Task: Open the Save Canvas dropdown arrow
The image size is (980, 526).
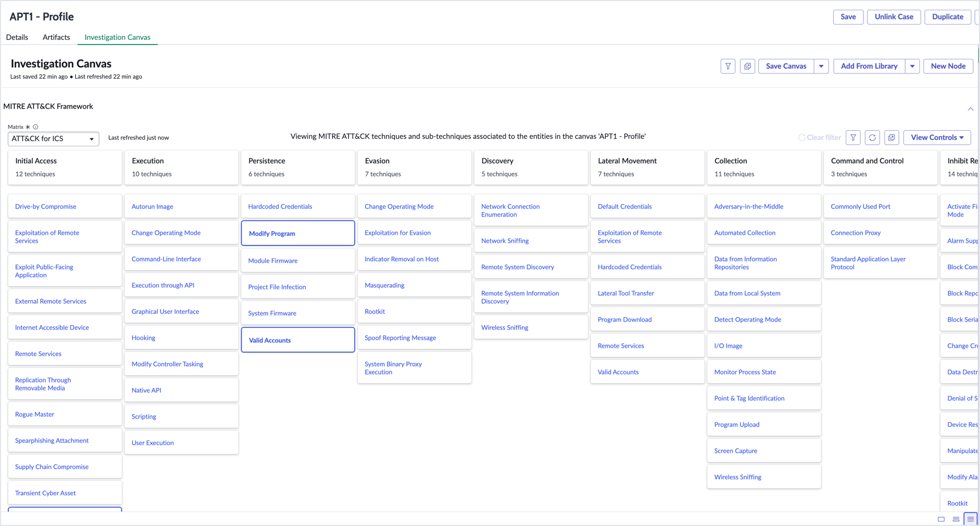Action: 821,66
